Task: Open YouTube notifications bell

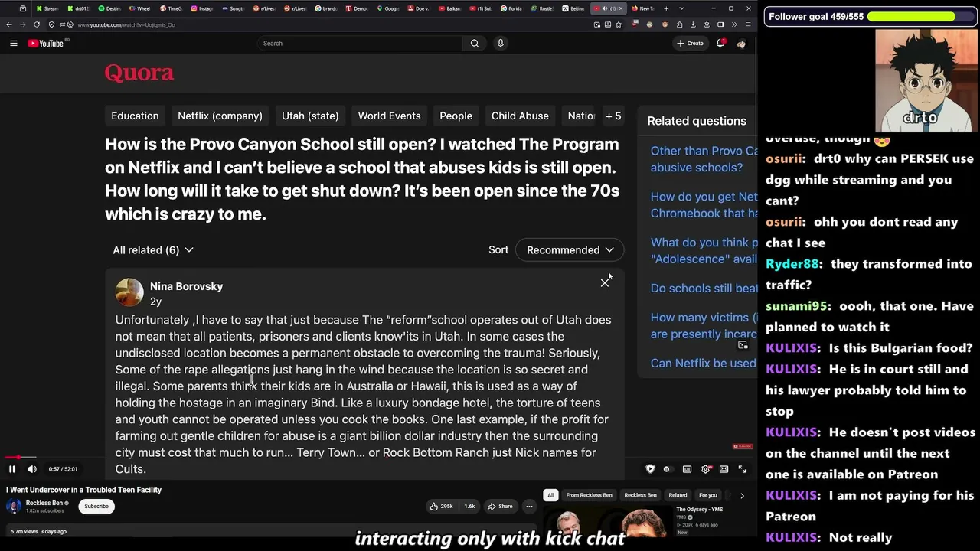Action: click(x=720, y=44)
